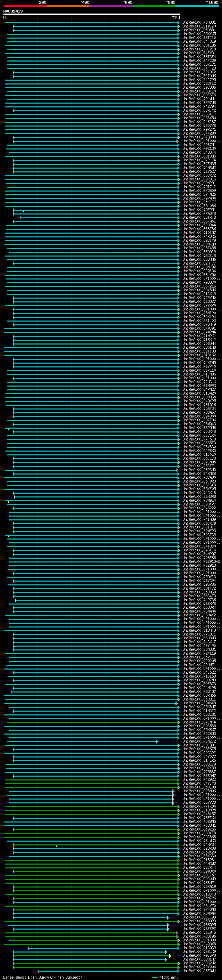Click the white AV632419 query sequence bar
The height and width of the screenshot is (980, 222).
click(92, 15)
